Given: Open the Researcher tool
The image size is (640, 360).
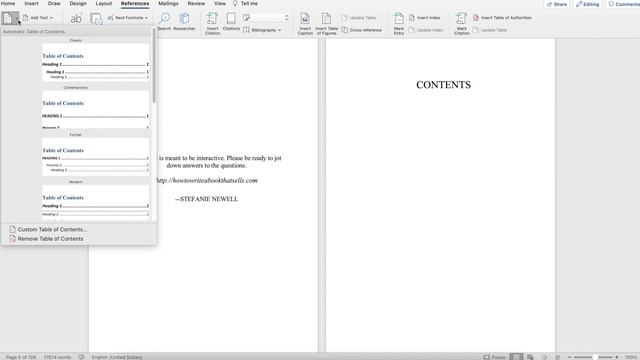Looking at the screenshot, I should (184, 22).
